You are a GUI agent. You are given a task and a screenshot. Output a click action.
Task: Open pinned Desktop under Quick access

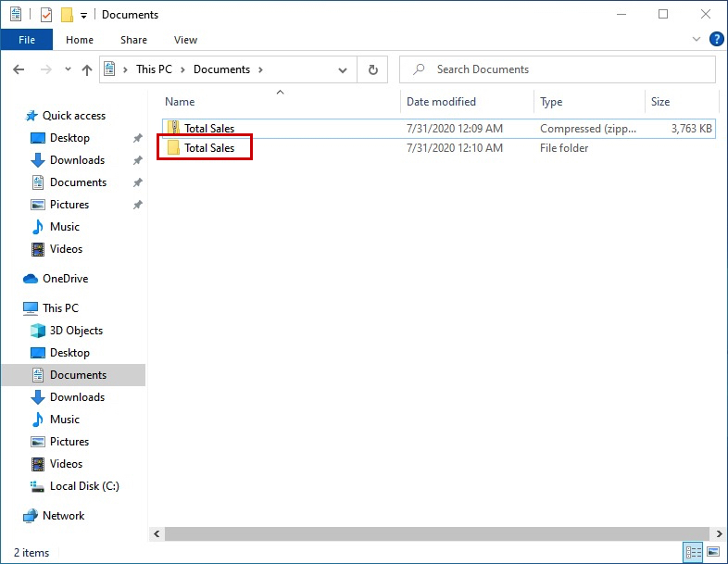(x=69, y=138)
